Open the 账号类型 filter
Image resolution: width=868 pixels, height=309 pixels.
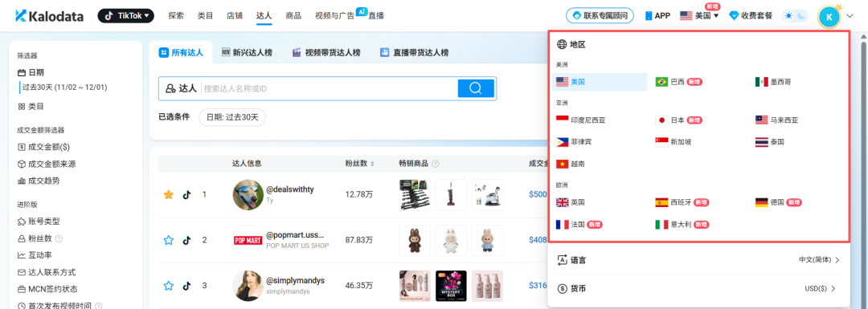[x=39, y=222]
